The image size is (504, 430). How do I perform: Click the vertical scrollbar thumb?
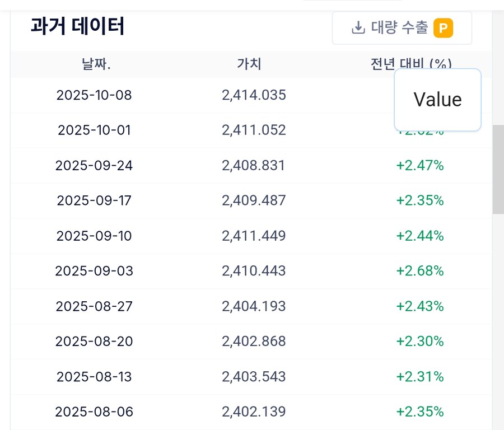point(498,169)
